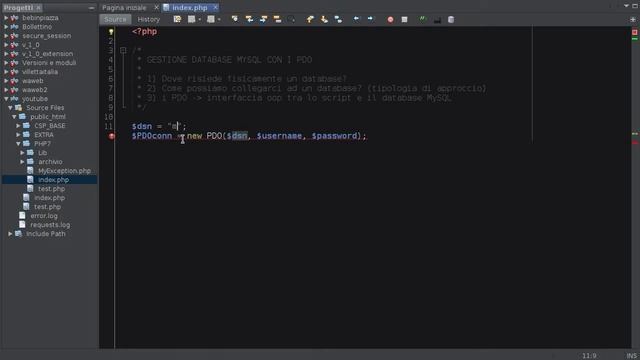Image resolution: width=640 pixels, height=360 pixels.
Task: Click the Shift Line Right arrow icon
Action: 370,19
